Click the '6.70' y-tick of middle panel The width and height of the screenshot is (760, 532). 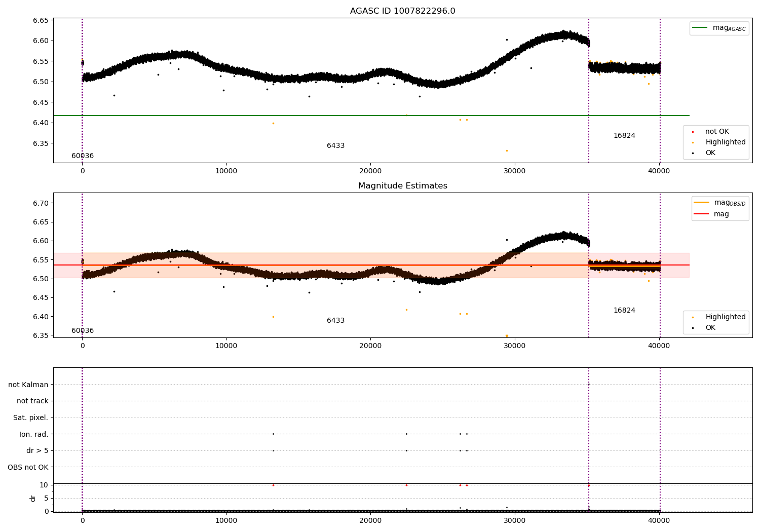point(40,203)
